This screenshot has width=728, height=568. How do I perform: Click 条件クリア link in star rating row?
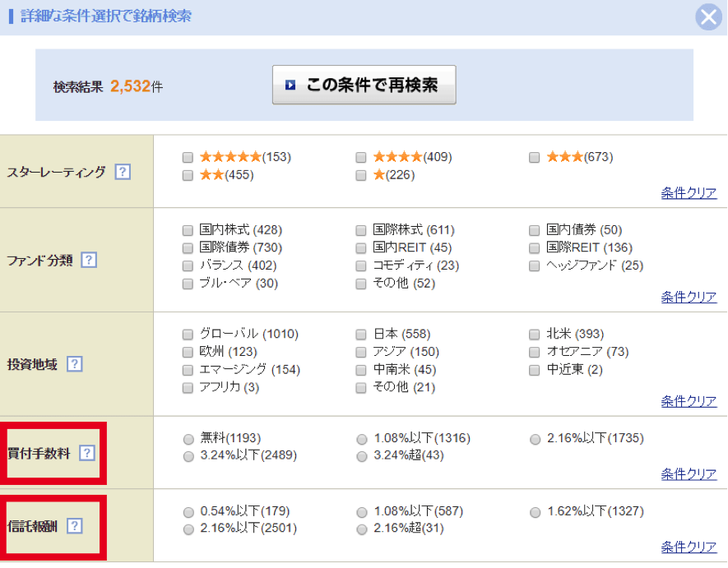[x=689, y=193]
